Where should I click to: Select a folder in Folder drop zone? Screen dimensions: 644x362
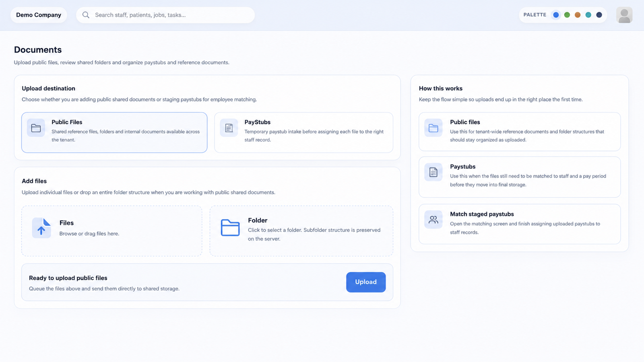click(301, 231)
